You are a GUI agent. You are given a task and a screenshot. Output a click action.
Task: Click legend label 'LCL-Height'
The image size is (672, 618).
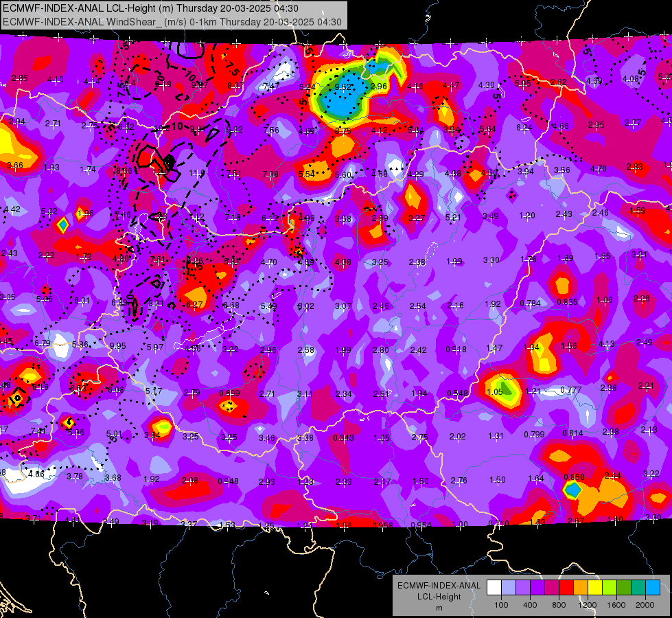(439, 597)
